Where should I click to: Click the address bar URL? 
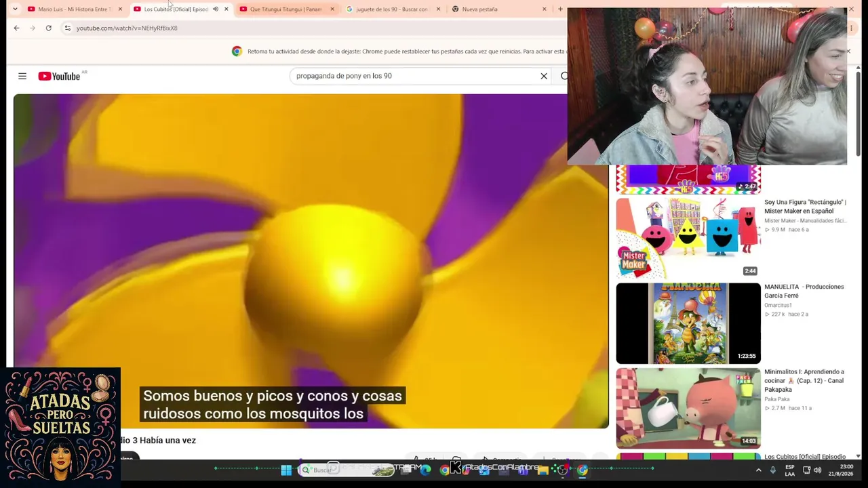click(127, 28)
